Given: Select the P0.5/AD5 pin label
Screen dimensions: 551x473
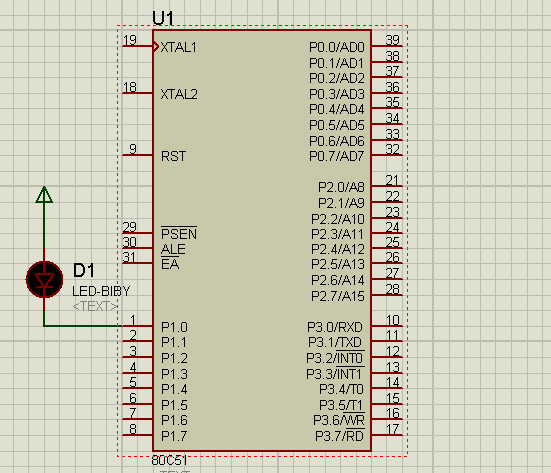Looking at the screenshot, I should click(x=337, y=125).
